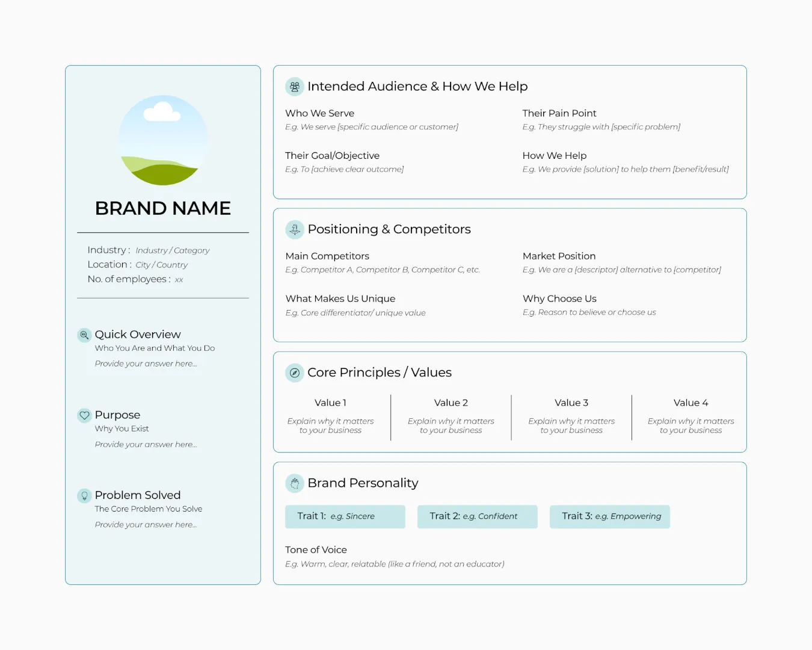Edit explanation text under Value 2

coord(451,426)
